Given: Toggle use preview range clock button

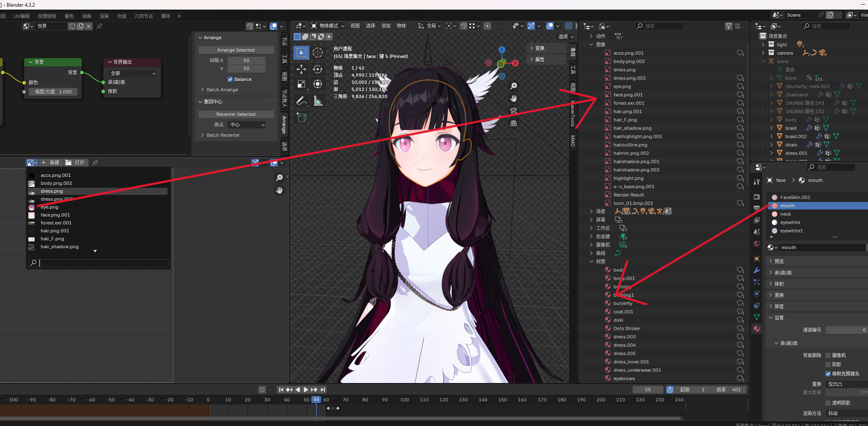Looking at the screenshot, I should (x=670, y=390).
